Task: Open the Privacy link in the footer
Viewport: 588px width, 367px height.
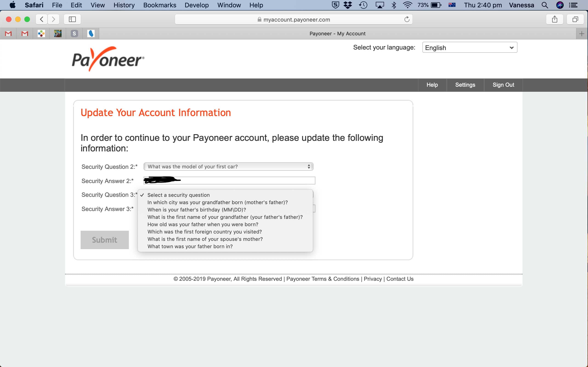Action: click(372, 279)
